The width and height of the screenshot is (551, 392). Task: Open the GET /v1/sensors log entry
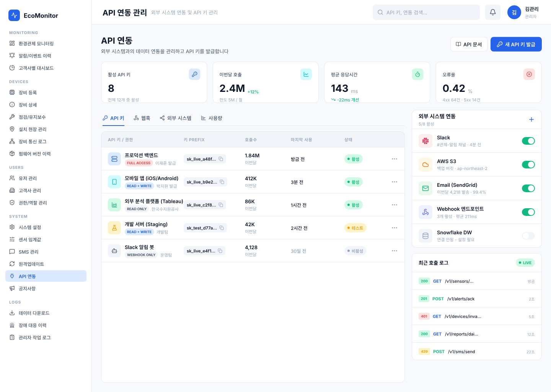[477, 281]
